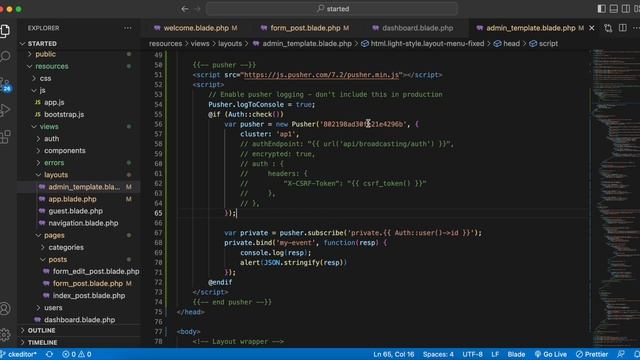The height and width of the screenshot is (360, 640).
Task: Open the Explorer activity bar icon
Action: click(x=5, y=31)
